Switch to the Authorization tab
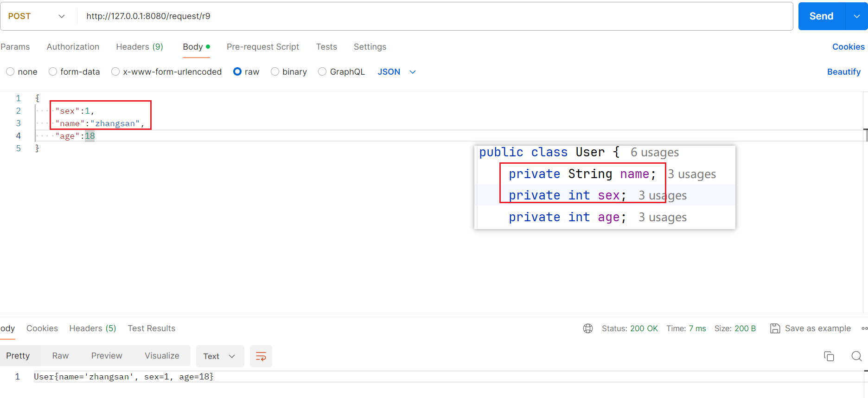Image resolution: width=868 pixels, height=398 pixels. coord(73,47)
